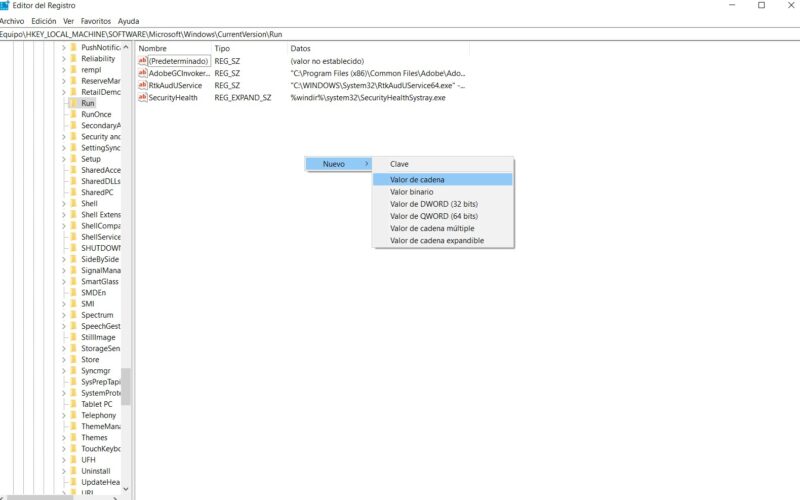Click the tree horizontal scrollbar thumb
Viewport: 800px width, 500px height.
[40, 497]
